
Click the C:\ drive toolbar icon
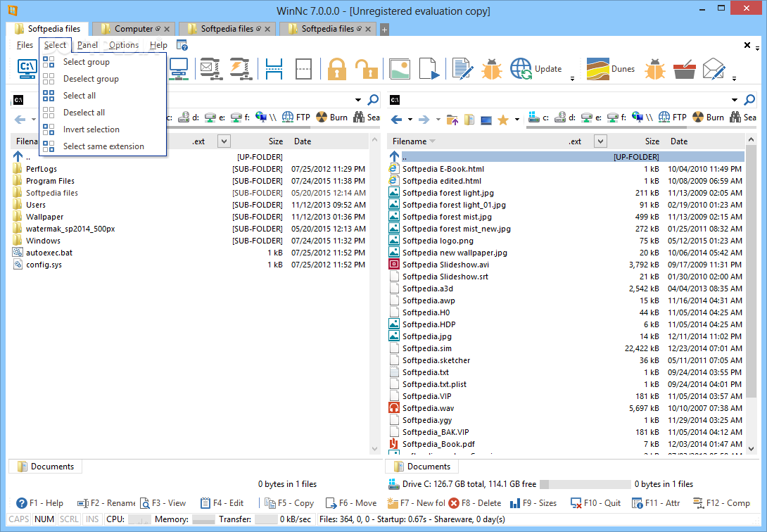click(x=27, y=68)
